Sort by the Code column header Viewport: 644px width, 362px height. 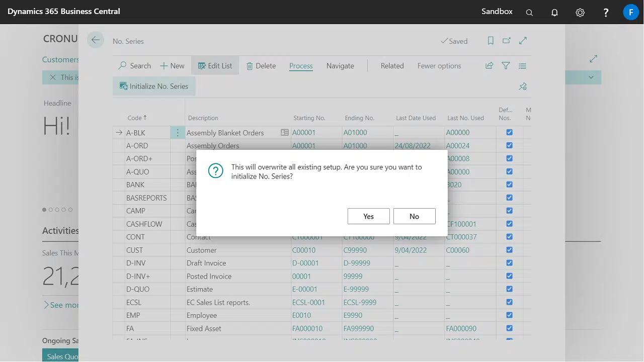(135, 118)
